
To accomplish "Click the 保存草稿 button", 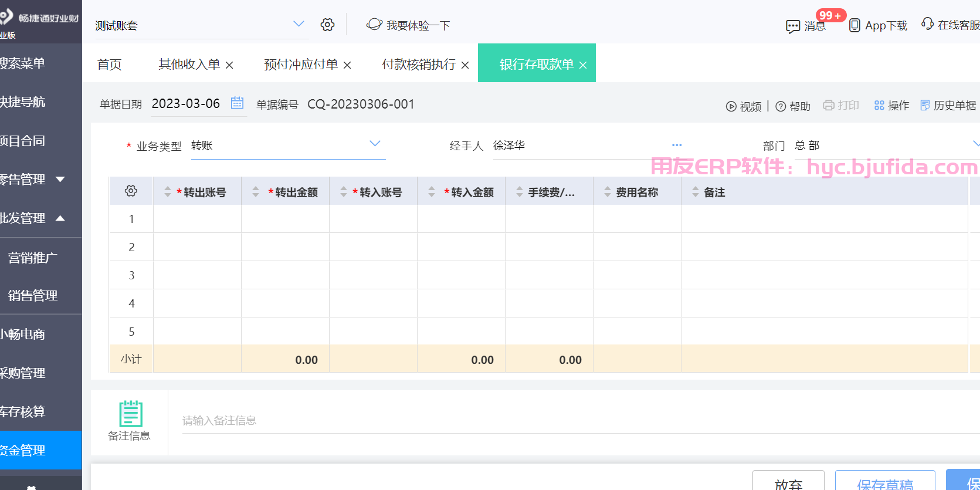I will [x=885, y=481].
